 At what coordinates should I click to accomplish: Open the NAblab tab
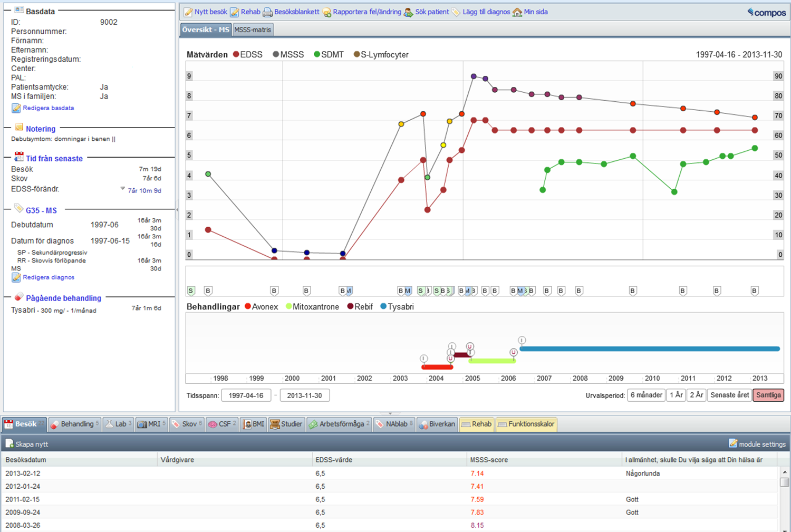point(394,424)
